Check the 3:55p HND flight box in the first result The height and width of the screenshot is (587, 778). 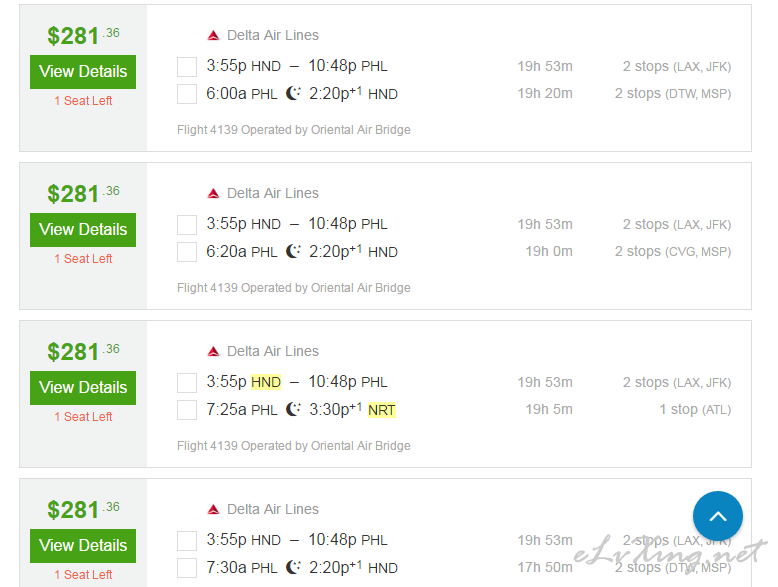(x=187, y=67)
